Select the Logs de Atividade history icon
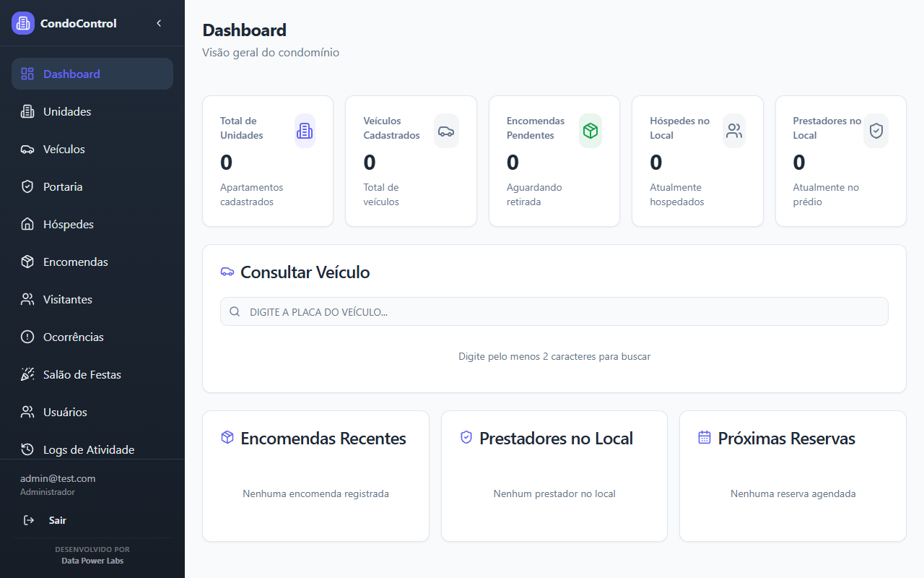The height and width of the screenshot is (578, 924). coord(27,449)
